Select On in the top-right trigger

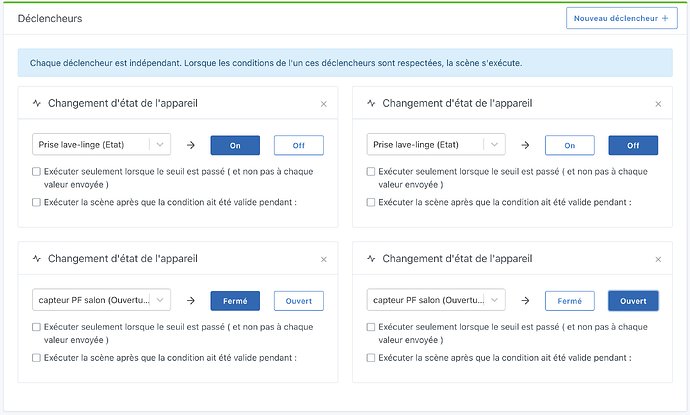coord(570,145)
